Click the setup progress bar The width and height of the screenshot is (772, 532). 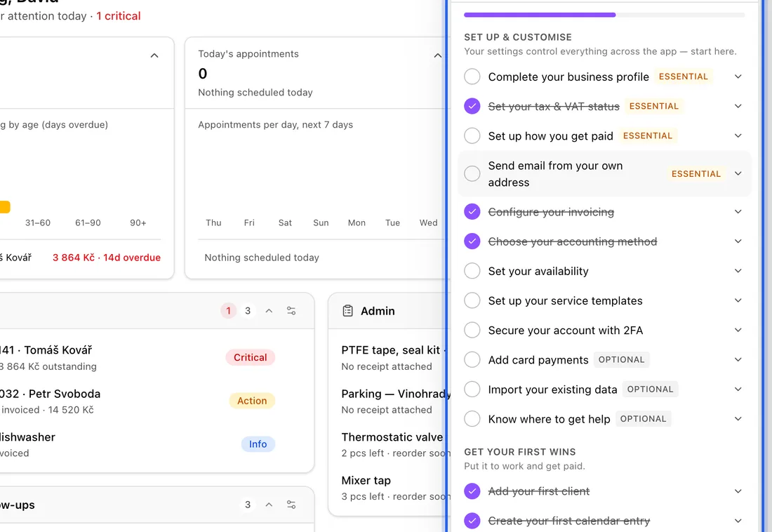(x=604, y=15)
